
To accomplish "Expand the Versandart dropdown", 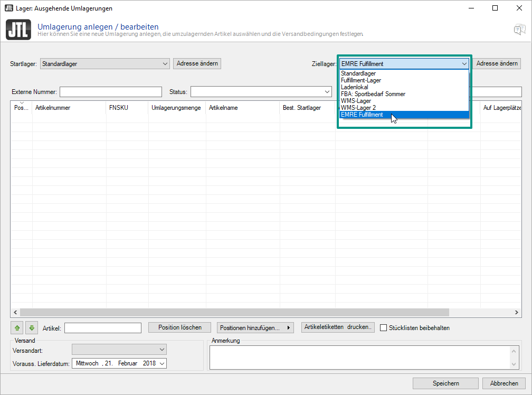I will (161, 350).
